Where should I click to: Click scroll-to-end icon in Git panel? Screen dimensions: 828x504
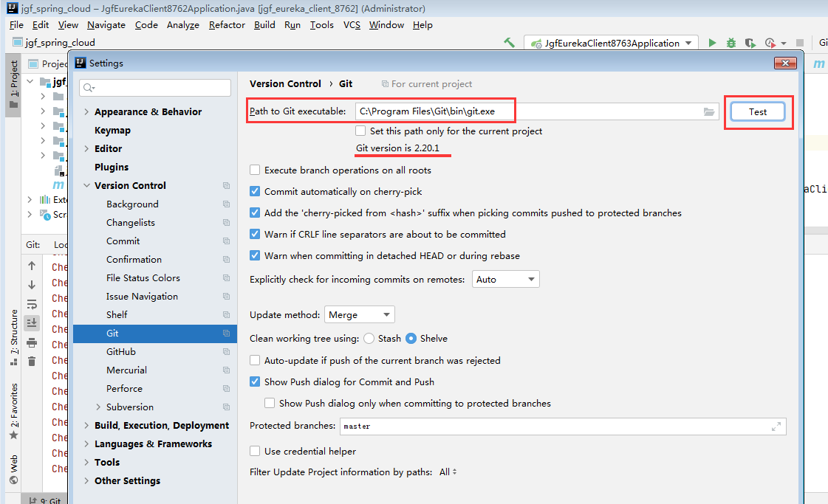coord(32,323)
